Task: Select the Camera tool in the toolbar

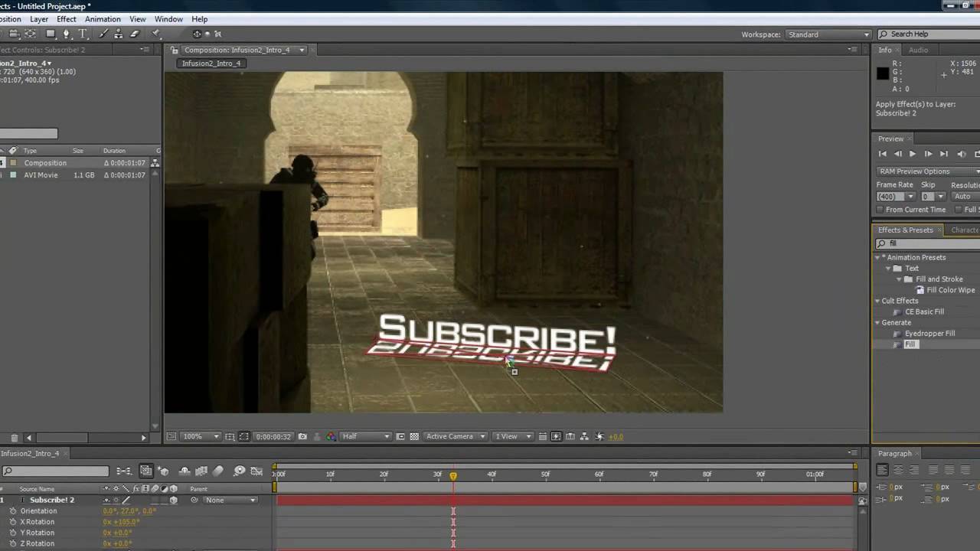Action: click(15, 34)
